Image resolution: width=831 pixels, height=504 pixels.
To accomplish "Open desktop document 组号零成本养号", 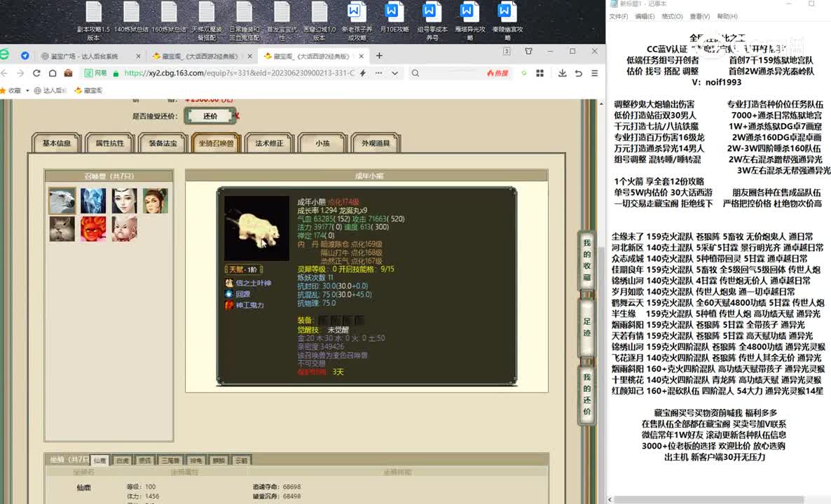I will (x=432, y=21).
